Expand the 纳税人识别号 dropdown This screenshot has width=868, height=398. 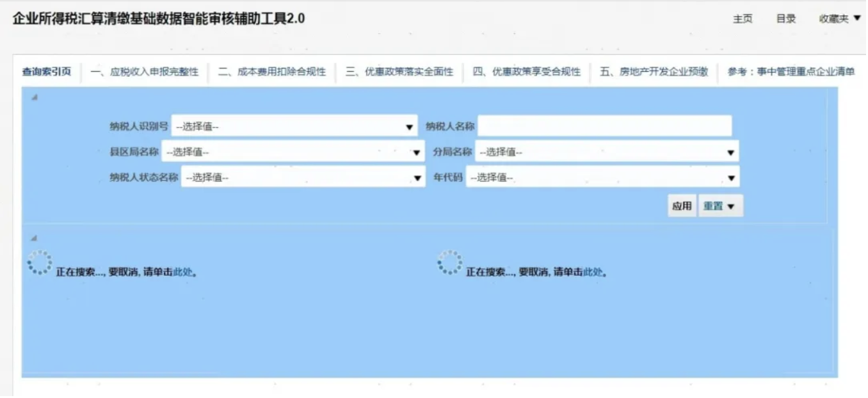(x=294, y=127)
